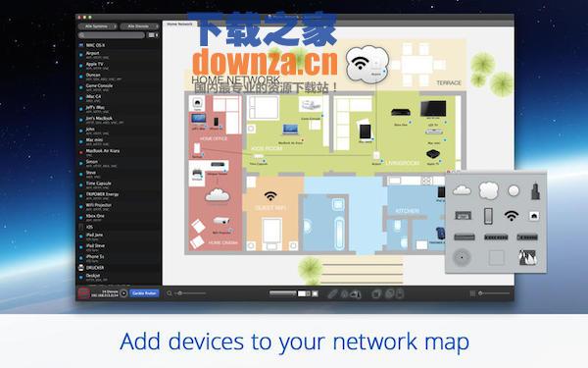Click the LCD TV device on the map
Viewport: 588px width, 368px height.
[433, 109]
